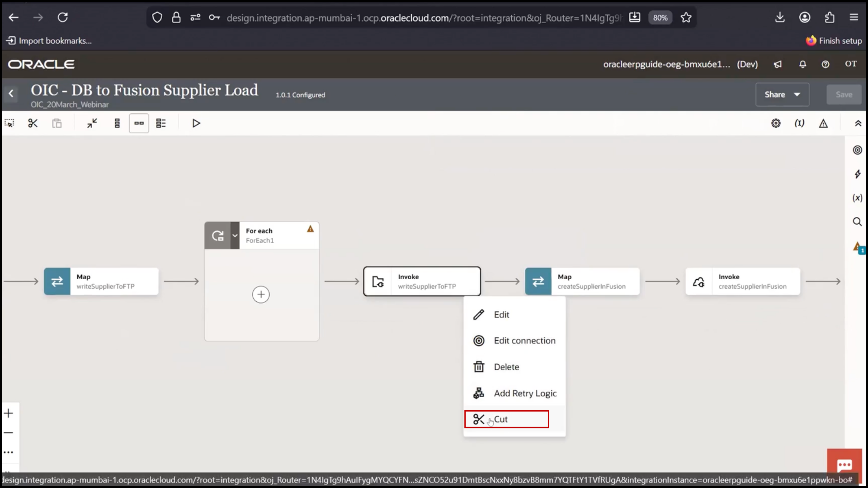
Task: Choose Edit connection from context menu
Action: [514, 341]
